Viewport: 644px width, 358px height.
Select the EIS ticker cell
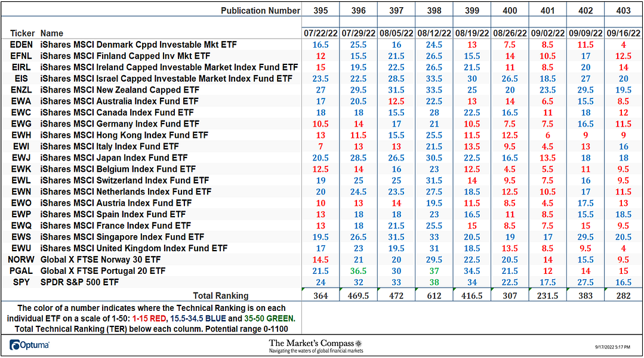(21, 79)
